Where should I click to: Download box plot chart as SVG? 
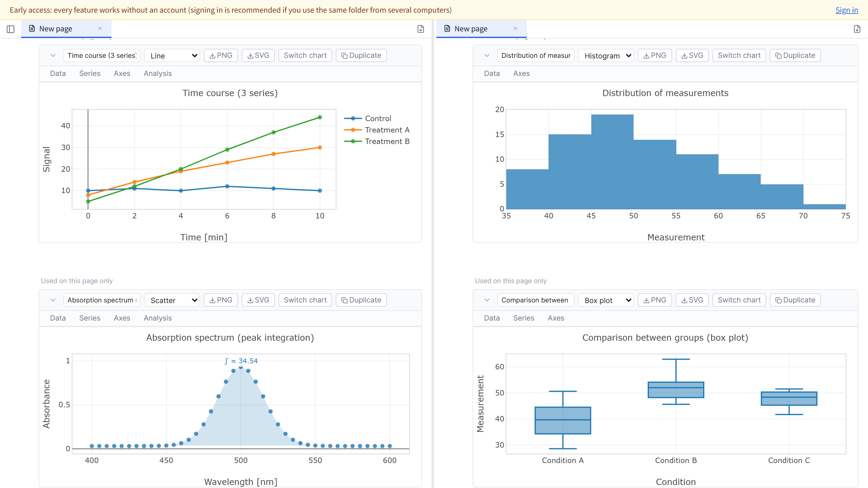click(x=693, y=300)
